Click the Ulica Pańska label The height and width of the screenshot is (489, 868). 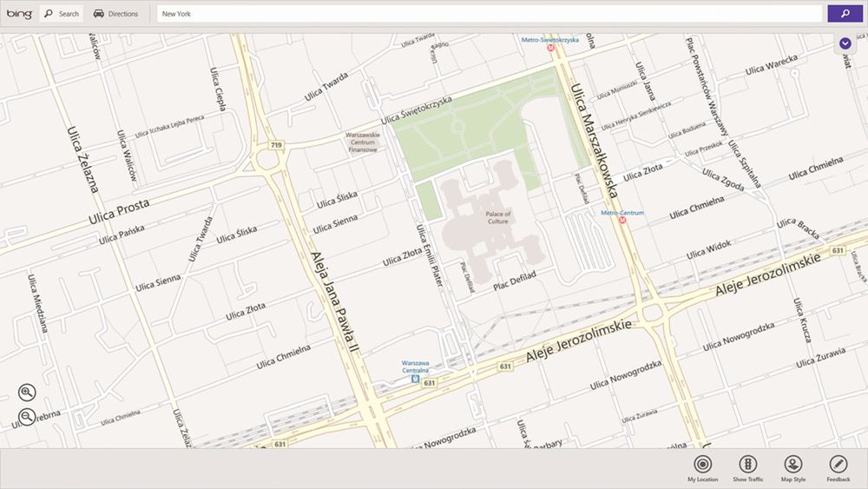pos(122,235)
